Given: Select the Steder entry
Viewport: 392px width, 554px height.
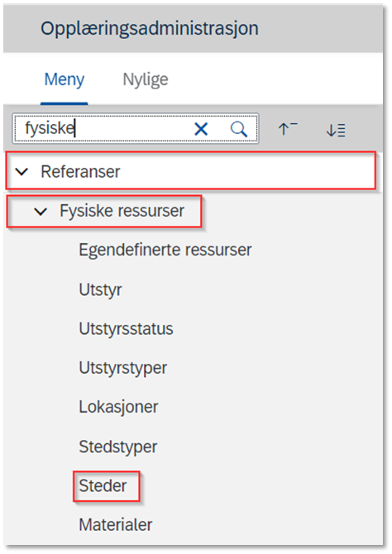Looking at the screenshot, I should click(x=103, y=486).
